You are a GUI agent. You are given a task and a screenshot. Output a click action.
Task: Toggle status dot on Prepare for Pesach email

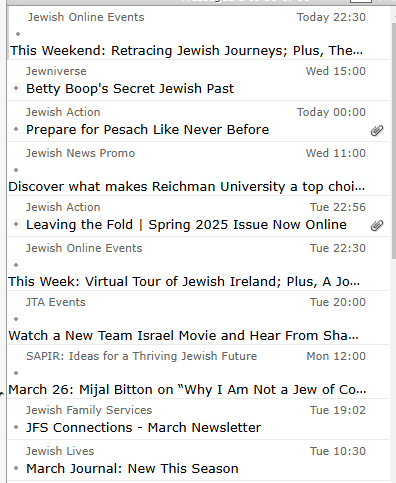tap(16, 129)
